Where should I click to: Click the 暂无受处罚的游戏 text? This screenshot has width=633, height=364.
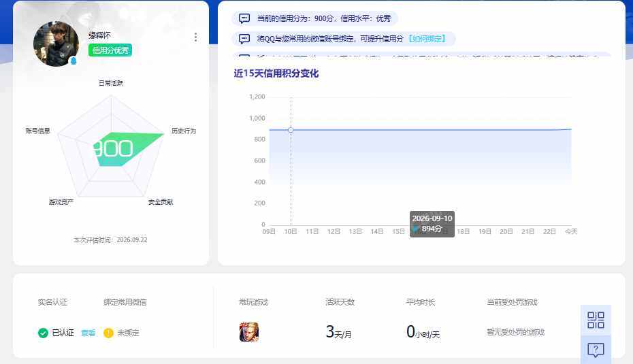coord(515,332)
